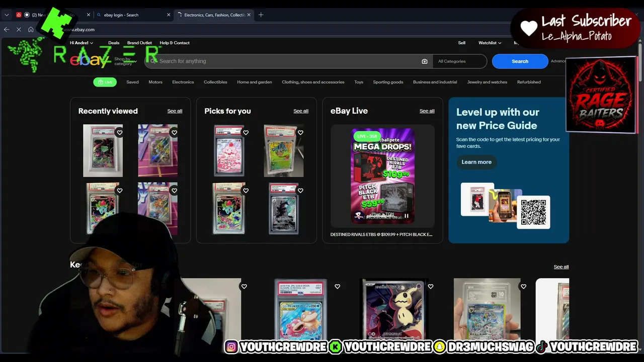This screenshot has width=644, height=362.
Task: See all items in the lower card row
Action: coord(561,267)
